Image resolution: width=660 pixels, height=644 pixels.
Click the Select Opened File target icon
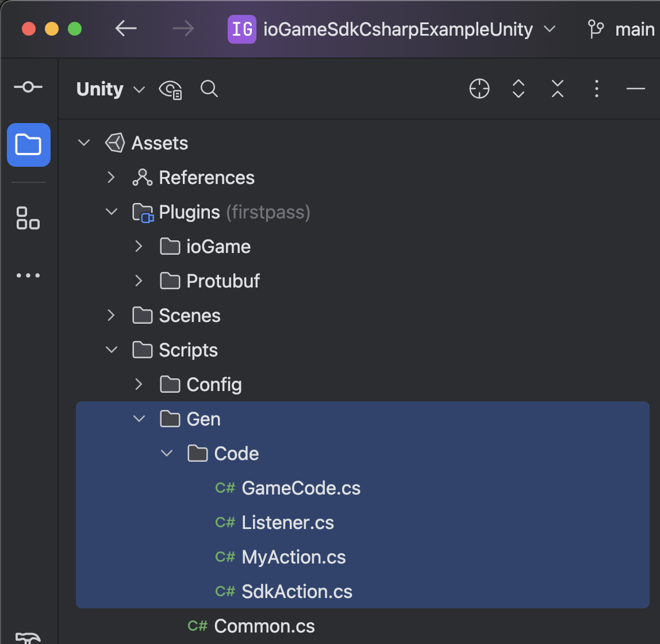pyautogui.click(x=479, y=89)
